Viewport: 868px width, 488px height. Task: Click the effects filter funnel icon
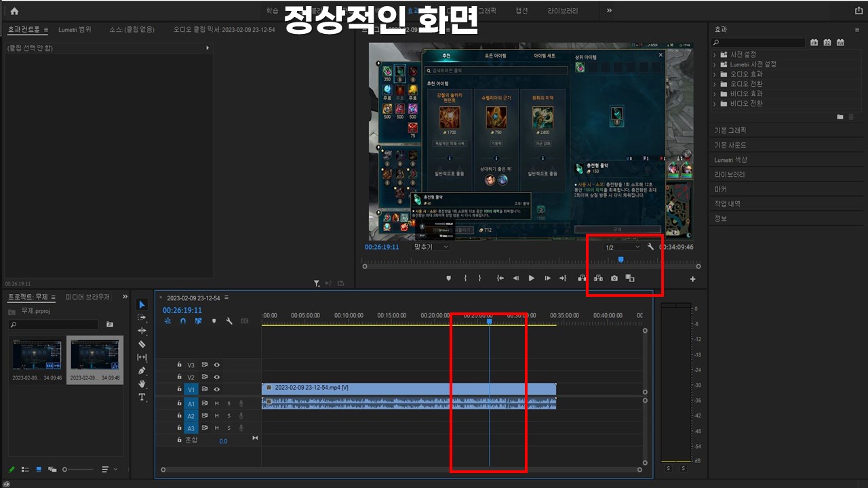click(x=317, y=283)
